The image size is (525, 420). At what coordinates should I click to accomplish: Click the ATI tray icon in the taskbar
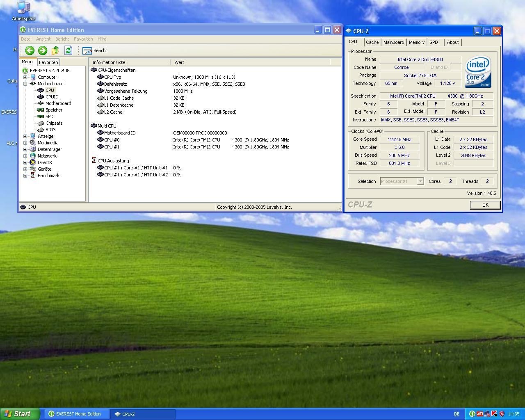pos(479,414)
